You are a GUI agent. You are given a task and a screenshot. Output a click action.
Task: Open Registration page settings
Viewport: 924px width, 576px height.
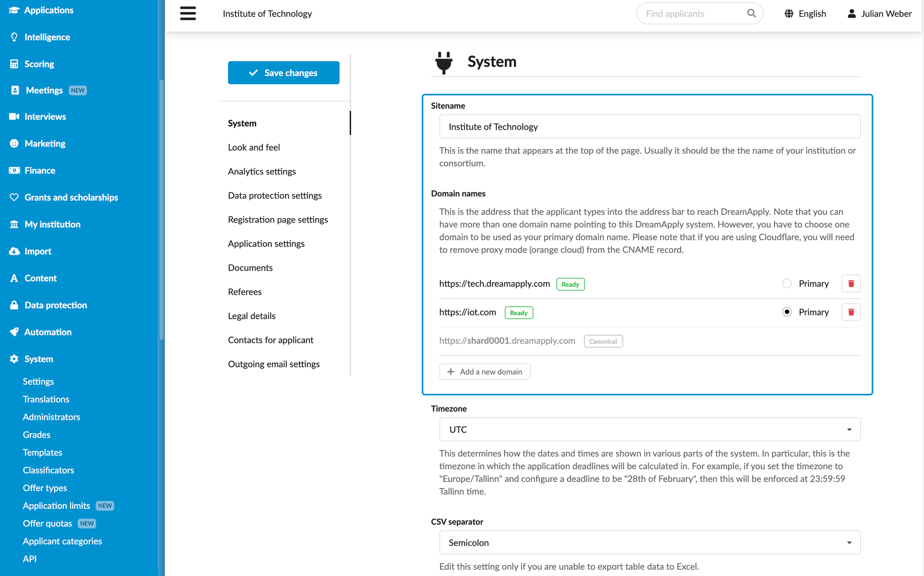tap(278, 220)
